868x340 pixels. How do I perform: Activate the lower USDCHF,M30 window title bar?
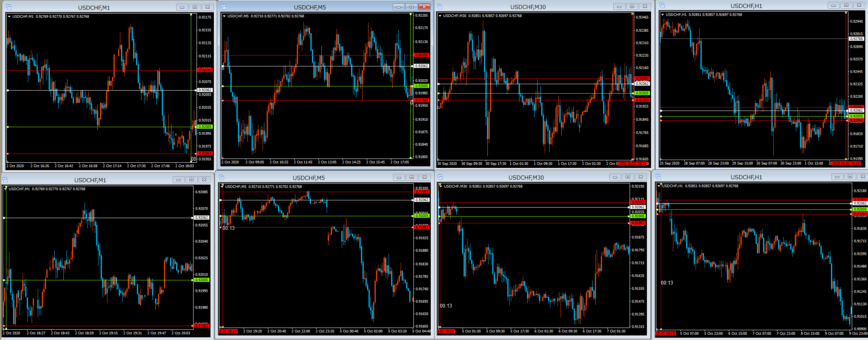[x=526, y=177]
